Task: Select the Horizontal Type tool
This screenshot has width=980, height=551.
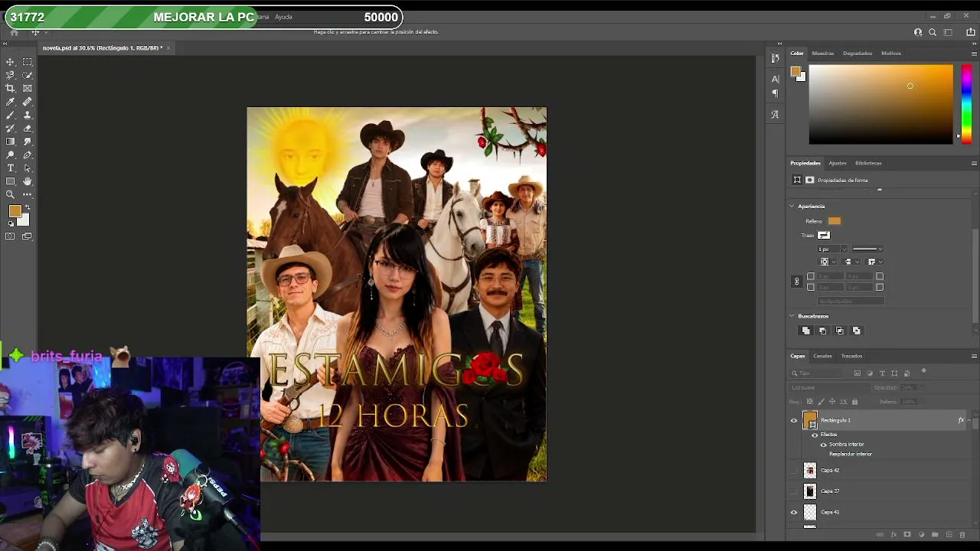Action: [10, 168]
